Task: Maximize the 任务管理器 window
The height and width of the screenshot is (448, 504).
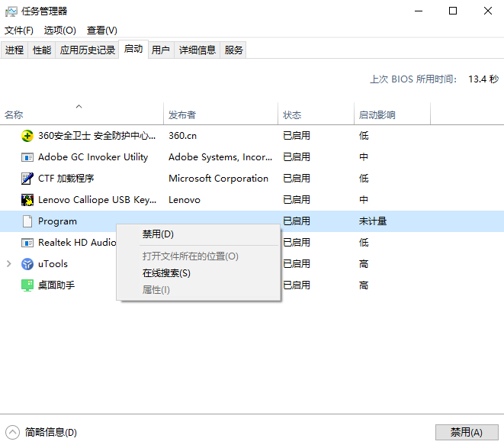Action: point(453,11)
